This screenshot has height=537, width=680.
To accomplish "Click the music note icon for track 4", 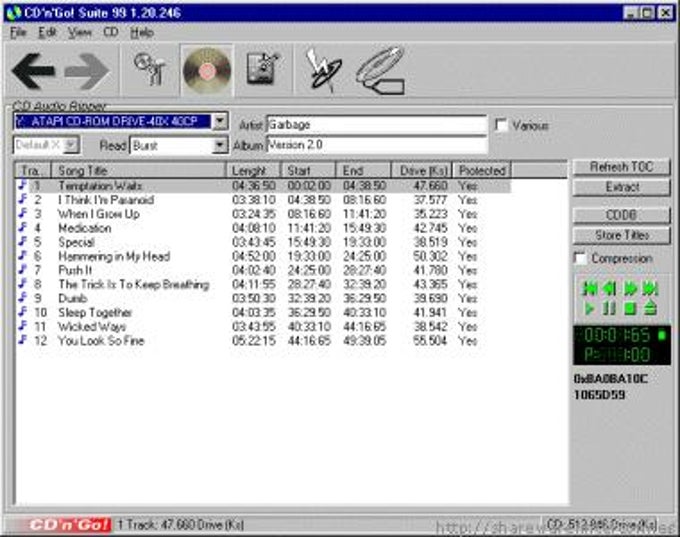I will [x=23, y=227].
